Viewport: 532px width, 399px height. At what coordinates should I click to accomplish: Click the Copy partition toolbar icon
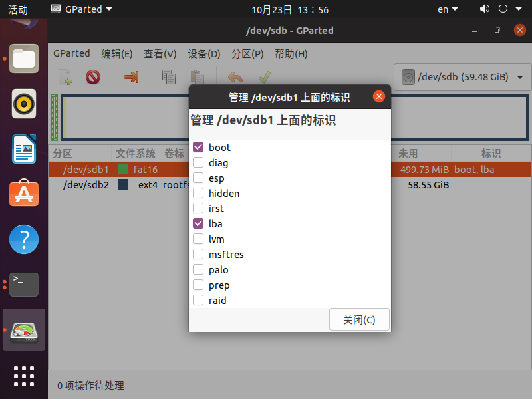tap(169, 77)
